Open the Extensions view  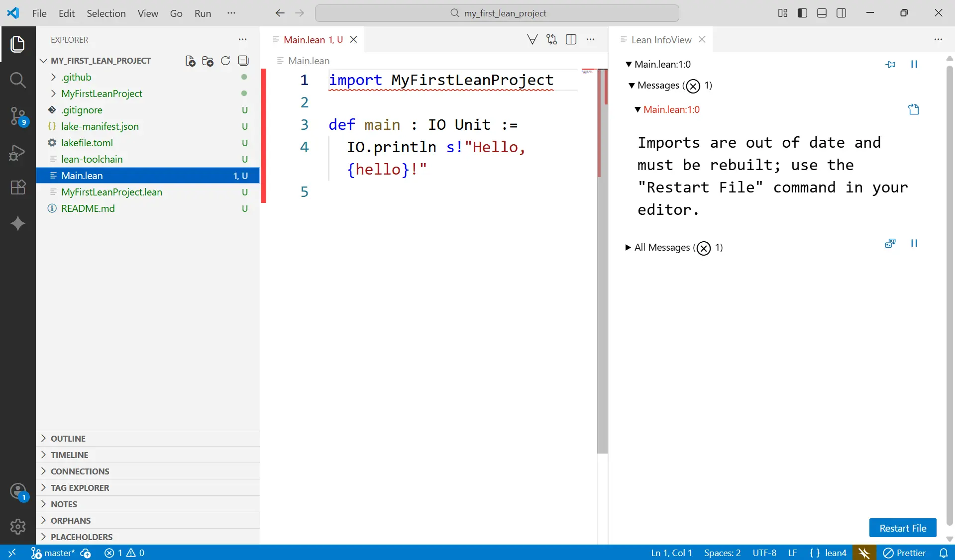click(18, 187)
